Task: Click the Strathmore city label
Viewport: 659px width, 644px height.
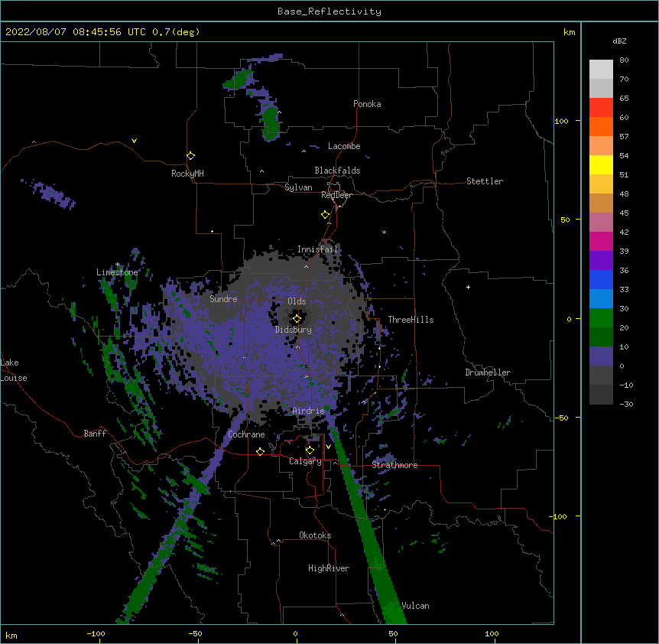Action: pyautogui.click(x=394, y=465)
